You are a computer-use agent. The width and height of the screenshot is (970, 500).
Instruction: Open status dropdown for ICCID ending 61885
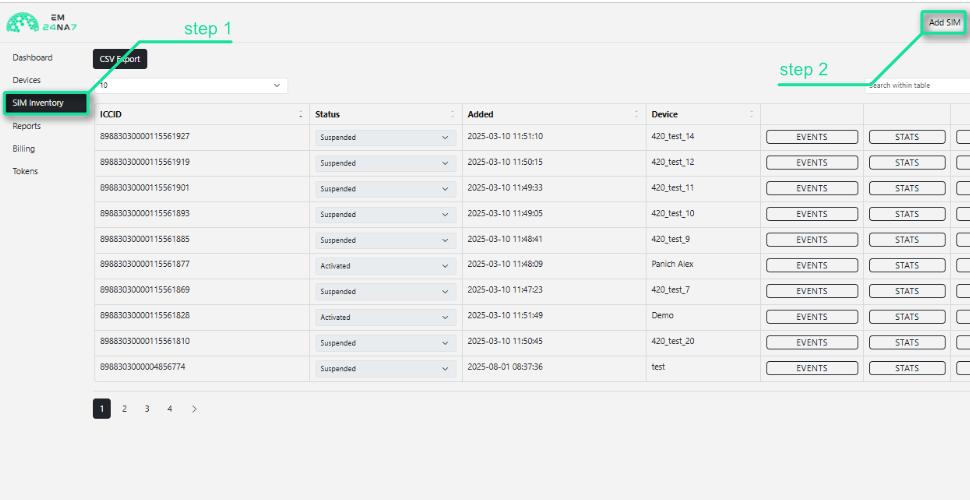point(385,240)
